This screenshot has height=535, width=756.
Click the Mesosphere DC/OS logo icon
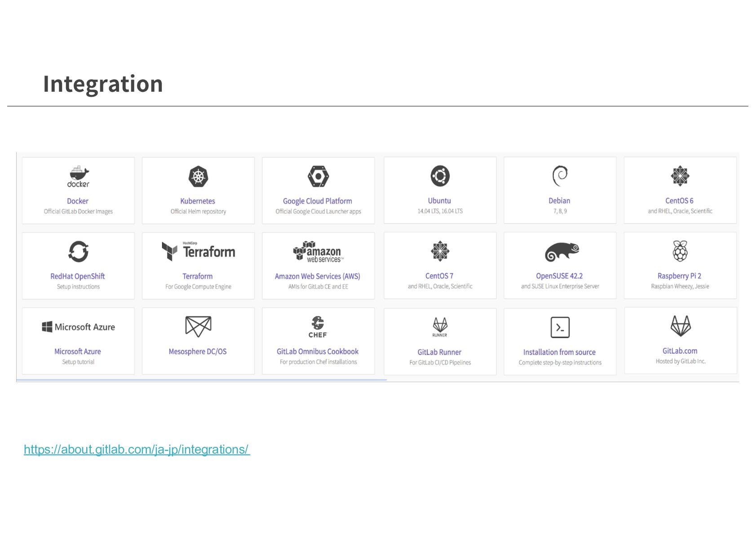point(198,326)
